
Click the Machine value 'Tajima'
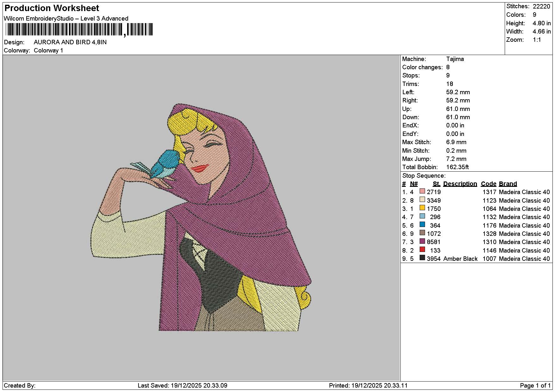(455, 59)
